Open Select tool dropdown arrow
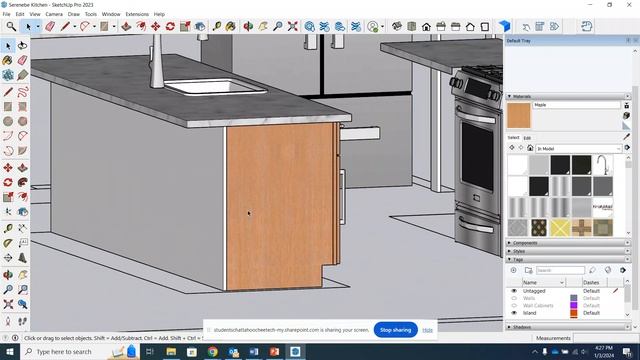Screen dimensions: 640x360 coord(38,27)
